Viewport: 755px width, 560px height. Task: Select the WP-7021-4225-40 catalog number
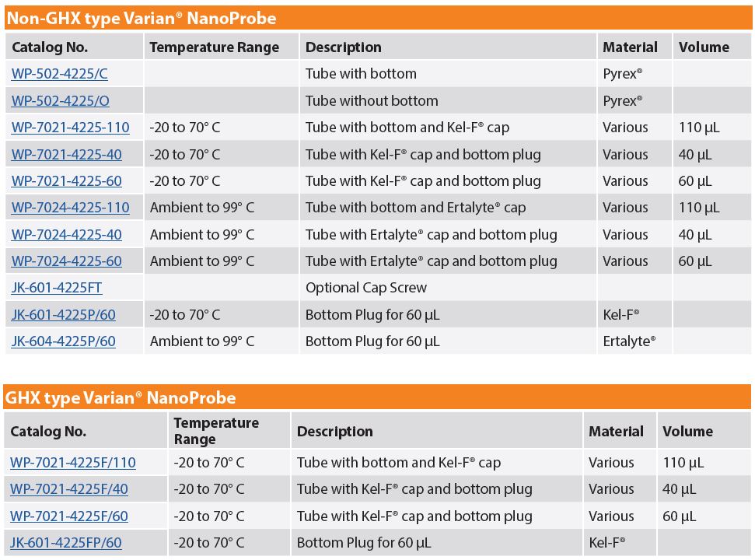point(66,154)
